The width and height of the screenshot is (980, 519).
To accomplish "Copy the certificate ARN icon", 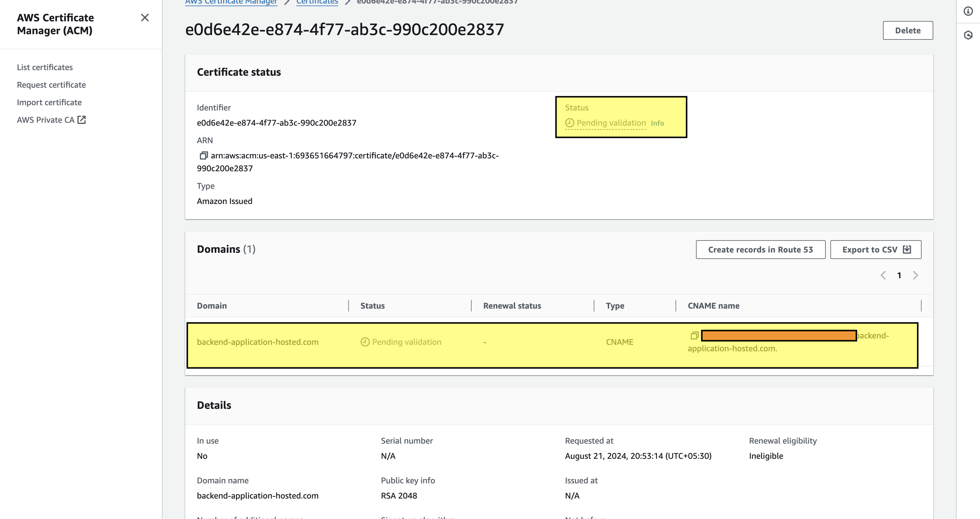I will [204, 155].
